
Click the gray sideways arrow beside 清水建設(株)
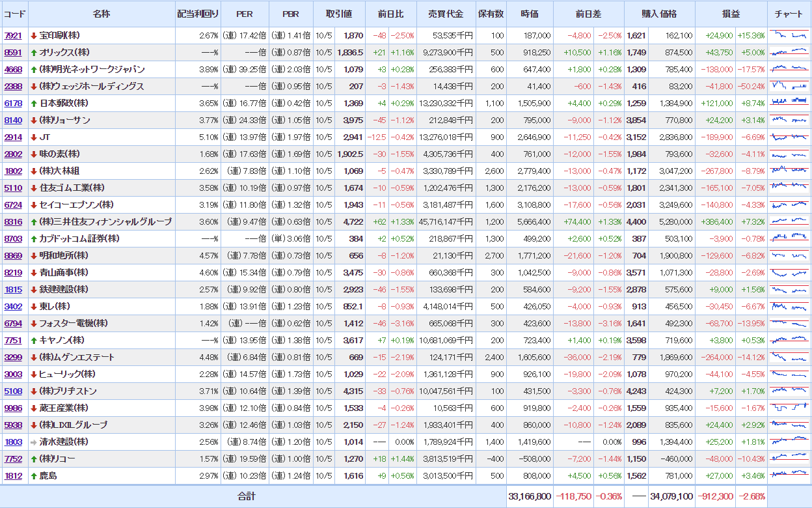click(x=34, y=442)
